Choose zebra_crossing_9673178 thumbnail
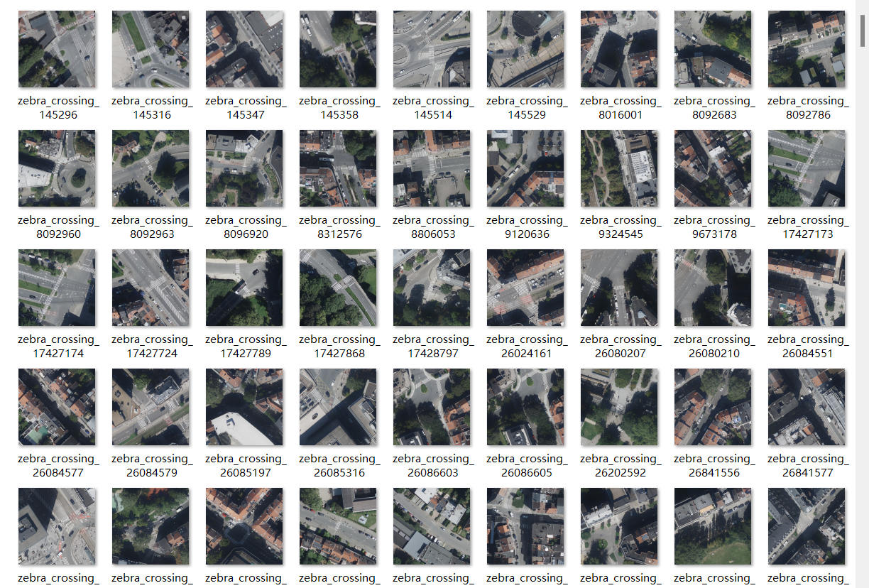 tap(713, 168)
